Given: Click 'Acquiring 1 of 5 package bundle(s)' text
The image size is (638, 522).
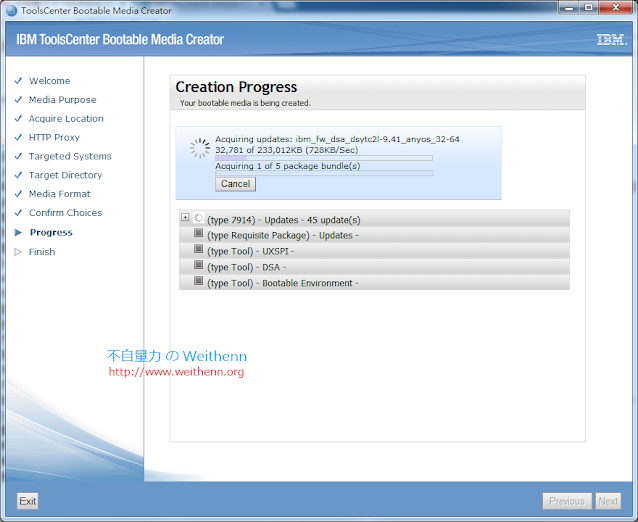Looking at the screenshot, I should 288,166.
